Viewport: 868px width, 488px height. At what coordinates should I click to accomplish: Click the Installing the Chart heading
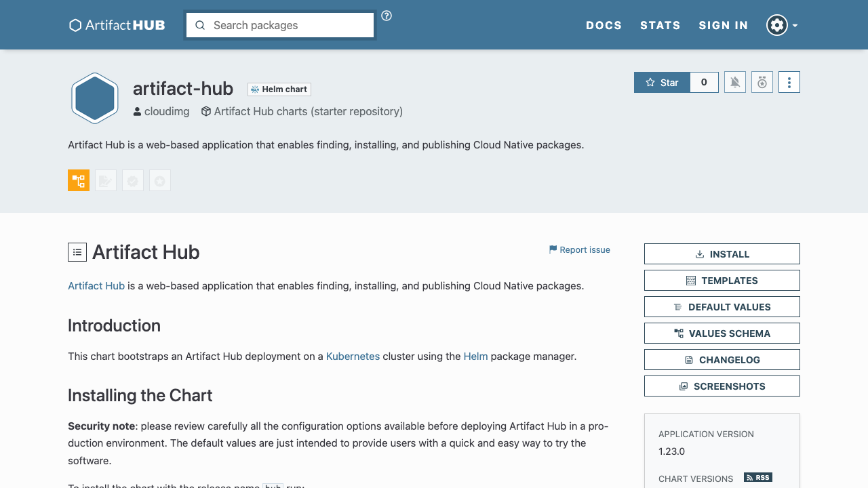(140, 395)
